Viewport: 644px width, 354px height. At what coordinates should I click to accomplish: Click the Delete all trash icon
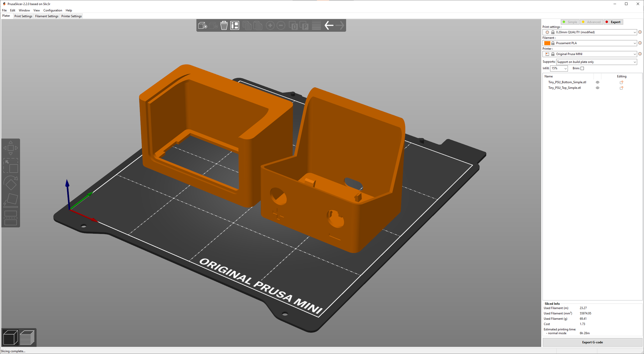(224, 25)
